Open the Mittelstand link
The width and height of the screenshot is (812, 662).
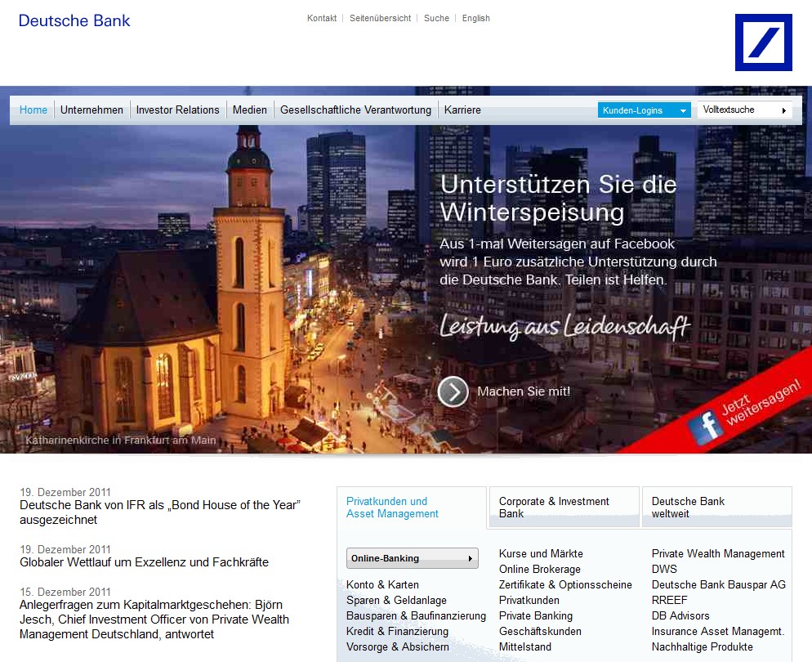pos(525,647)
